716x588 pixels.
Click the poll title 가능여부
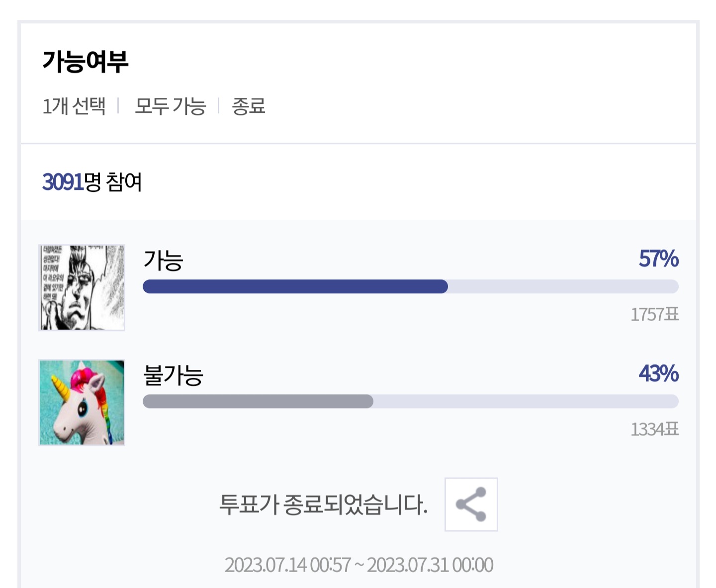click(x=86, y=62)
